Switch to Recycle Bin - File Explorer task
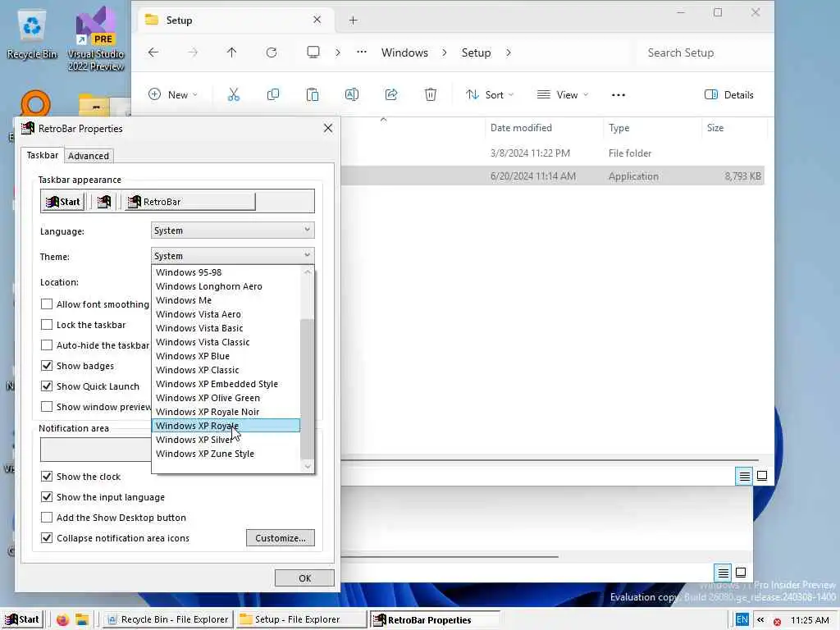This screenshot has width=840, height=630. 167,620
